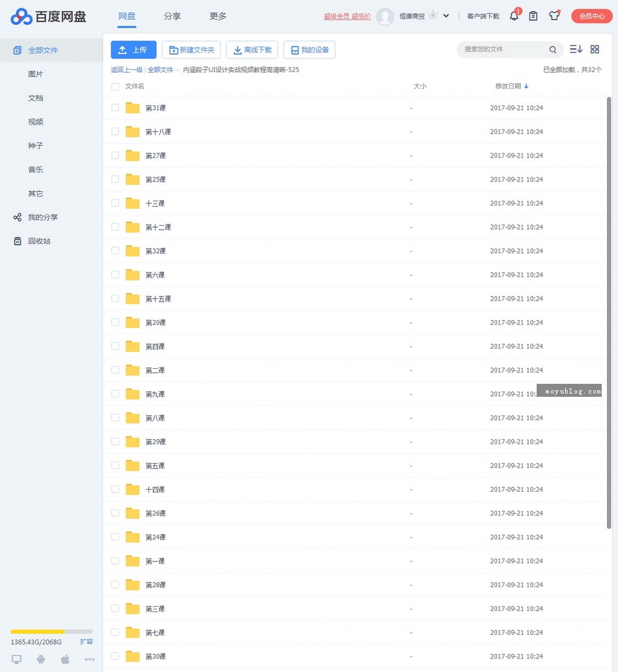The image size is (618, 672).
Task: Open the notification bell icon
Action: 514,16
